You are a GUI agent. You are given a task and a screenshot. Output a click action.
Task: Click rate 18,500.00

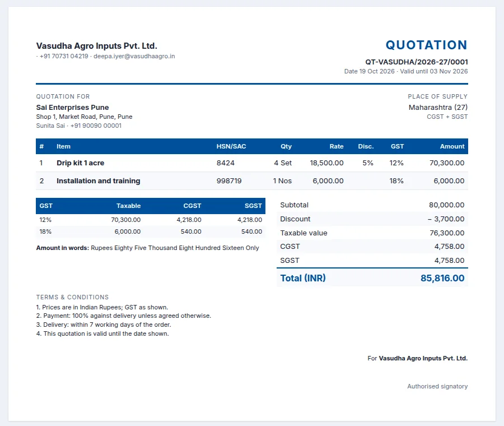(x=326, y=163)
